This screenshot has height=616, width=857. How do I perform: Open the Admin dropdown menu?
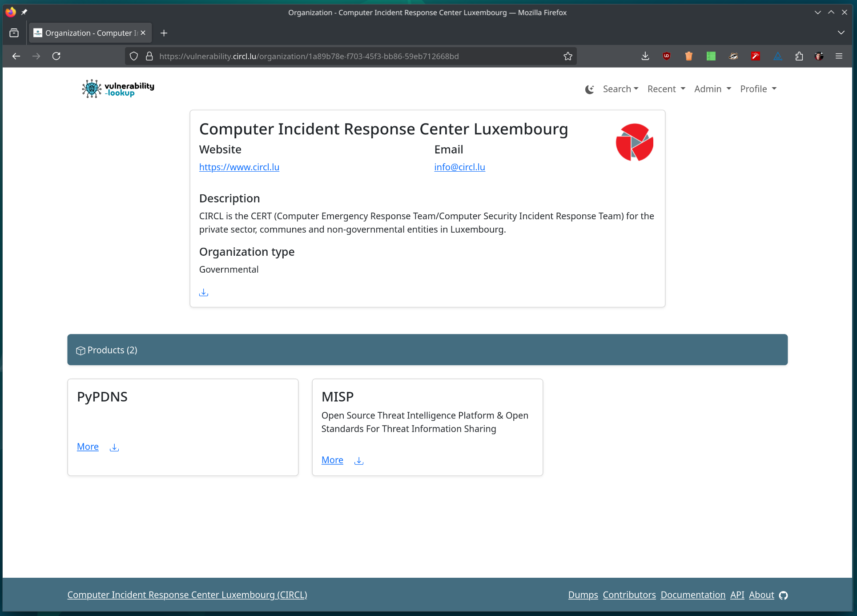coord(712,89)
